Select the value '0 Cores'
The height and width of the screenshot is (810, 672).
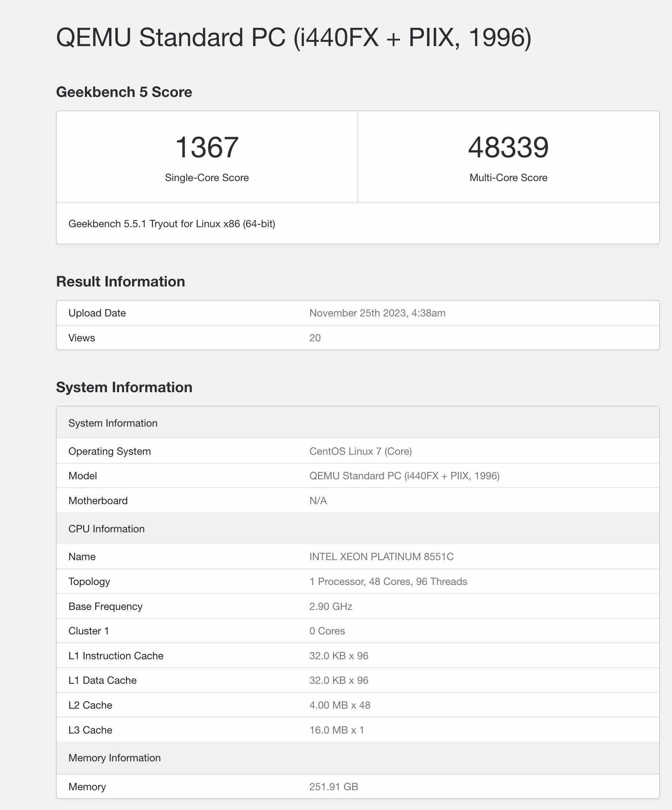[x=327, y=631]
